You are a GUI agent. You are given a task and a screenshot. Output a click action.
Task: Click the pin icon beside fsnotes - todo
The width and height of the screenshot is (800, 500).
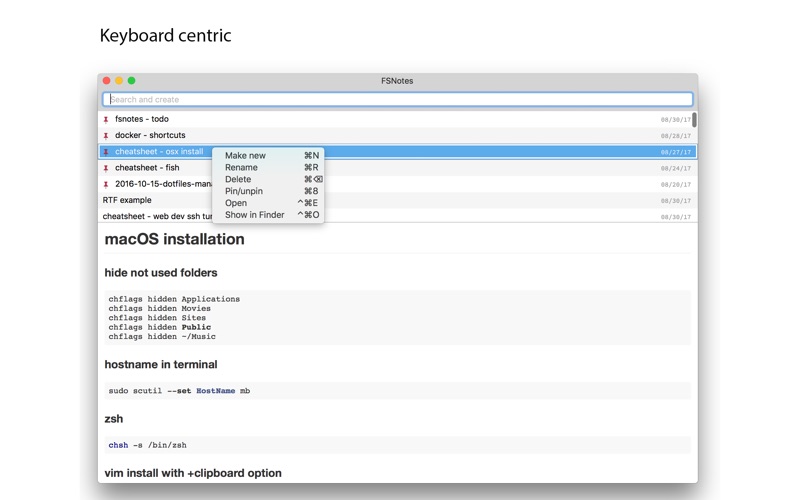click(x=106, y=119)
